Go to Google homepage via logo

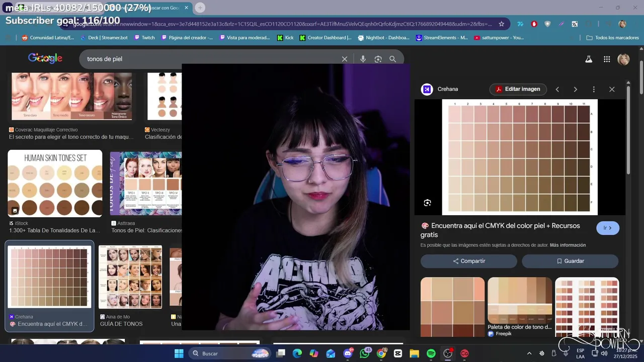[45, 58]
